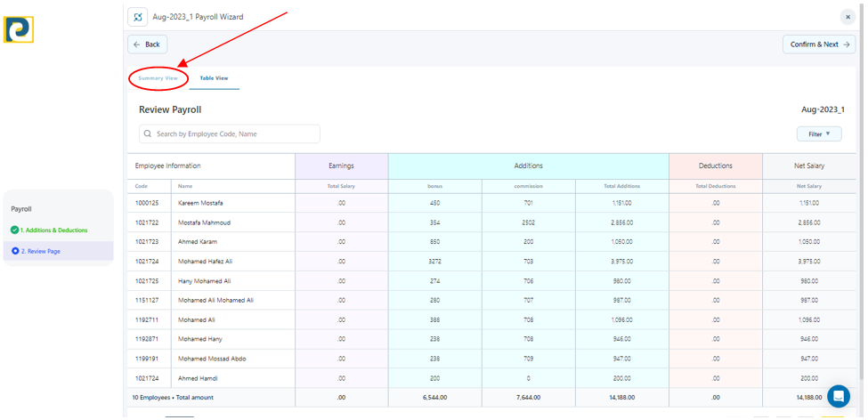This screenshot has width=868, height=420.
Task: Go Back to previous step
Action: point(147,44)
